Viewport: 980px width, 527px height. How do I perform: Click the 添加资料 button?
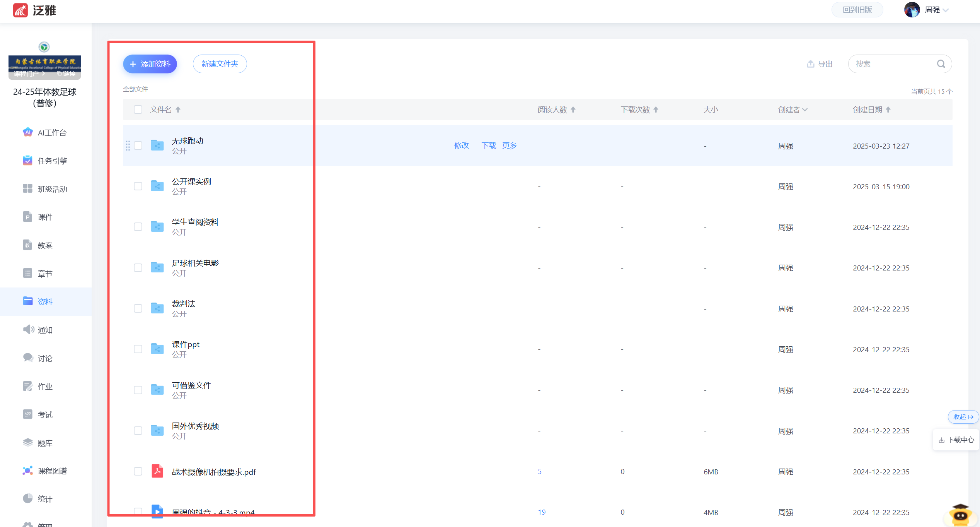pyautogui.click(x=150, y=64)
